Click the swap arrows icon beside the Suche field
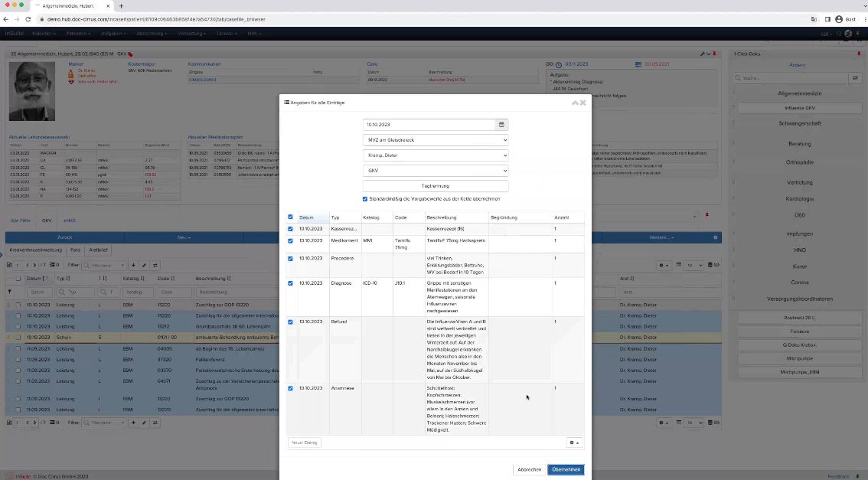The width and height of the screenshot is (868, 480). click(855, 78)
